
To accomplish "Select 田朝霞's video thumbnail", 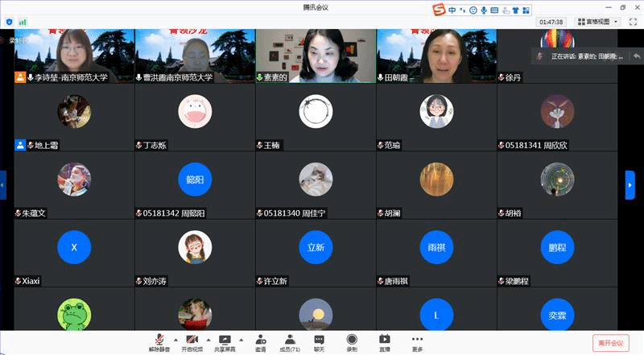I will tap(436, 55).
